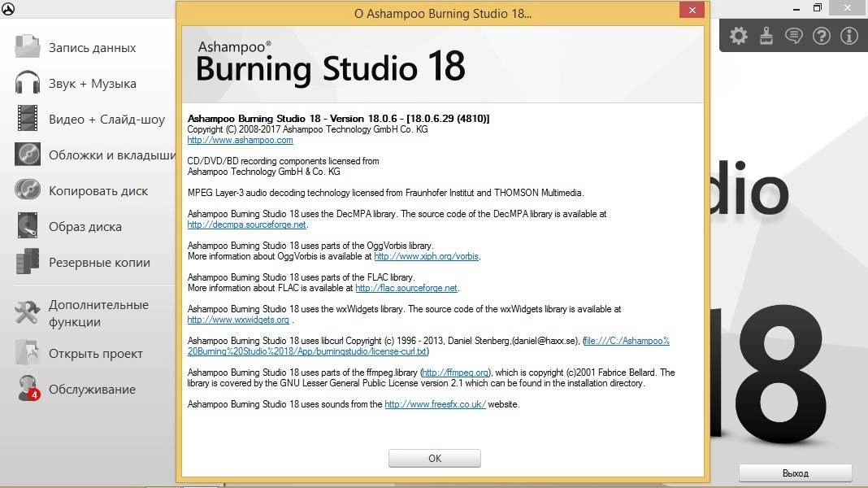The width and height of the screenshot is (868, 488).
Task: Open the www.ashampoo.com link
Action: 241,140
